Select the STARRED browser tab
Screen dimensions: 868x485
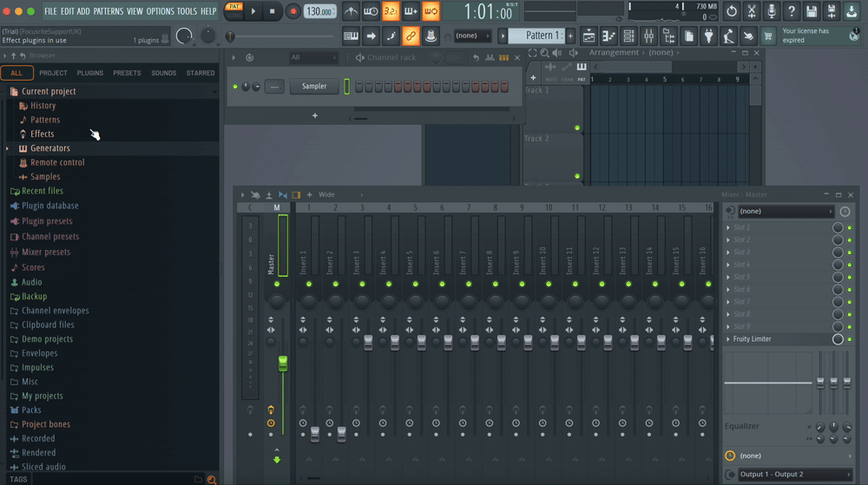click(x=201, y=73)
